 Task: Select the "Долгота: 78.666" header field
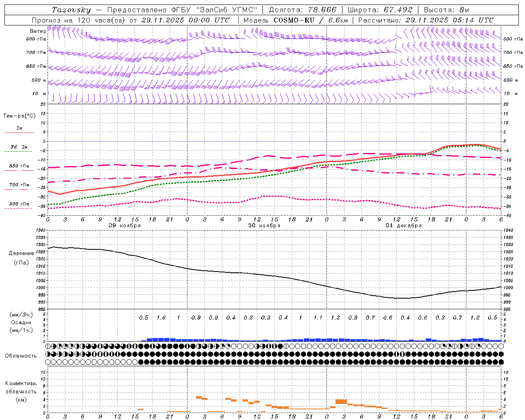(302, 9)
